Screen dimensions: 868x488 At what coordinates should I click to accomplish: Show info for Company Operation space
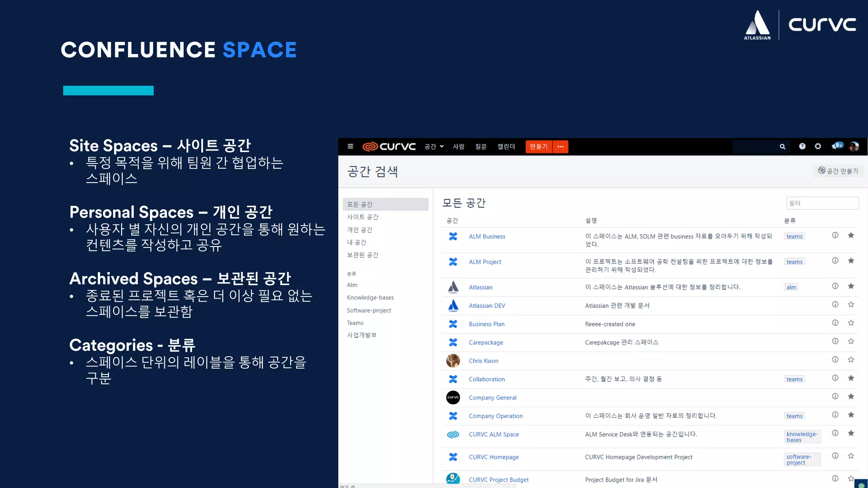point(835,415)
